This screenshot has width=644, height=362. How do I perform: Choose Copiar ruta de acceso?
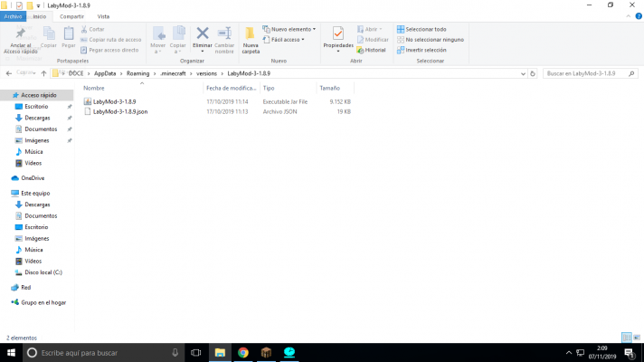pyautogui.click(x=111, y=40)
